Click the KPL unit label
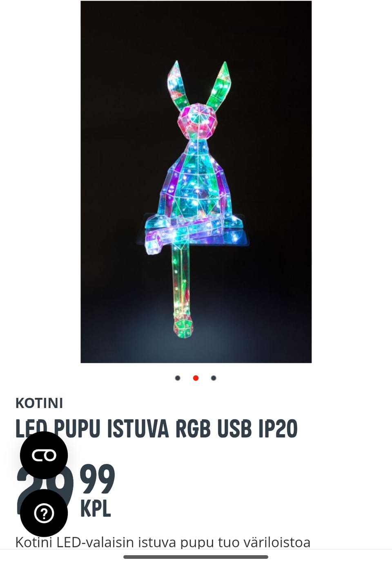This screenshot has height=565, width=392. pyautogui.click(x=96, y=509)
